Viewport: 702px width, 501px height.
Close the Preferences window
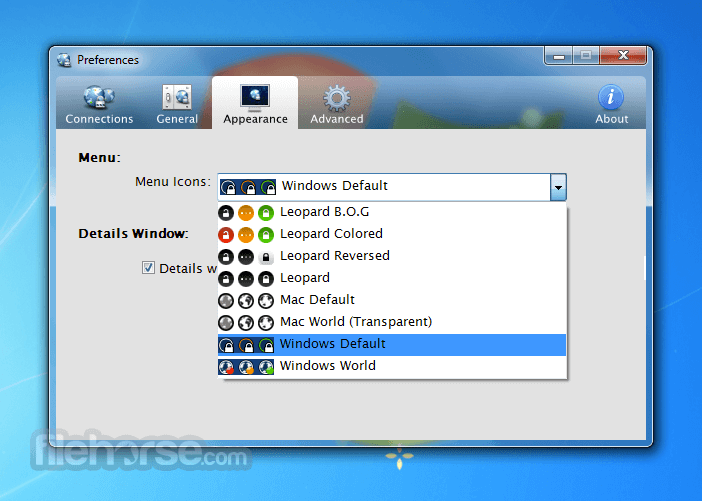(623, 56)
